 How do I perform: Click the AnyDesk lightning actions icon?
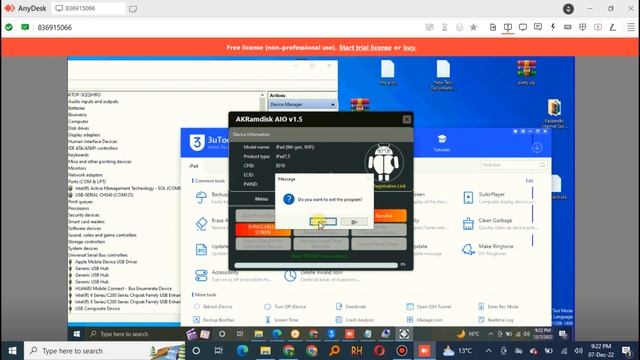(553, 27)
